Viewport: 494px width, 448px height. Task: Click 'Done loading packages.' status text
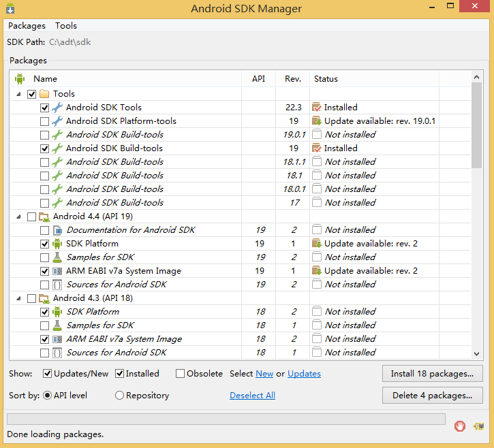tap(55, 434)
